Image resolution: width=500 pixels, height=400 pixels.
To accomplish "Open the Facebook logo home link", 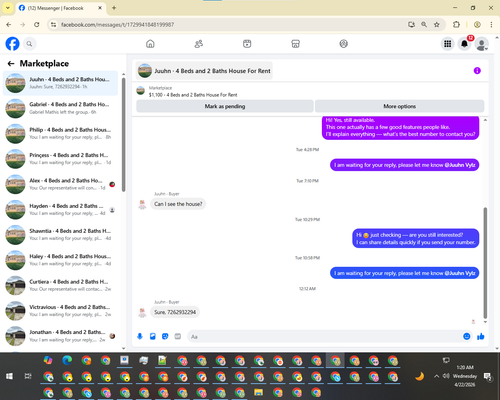I will click(12, 44).
